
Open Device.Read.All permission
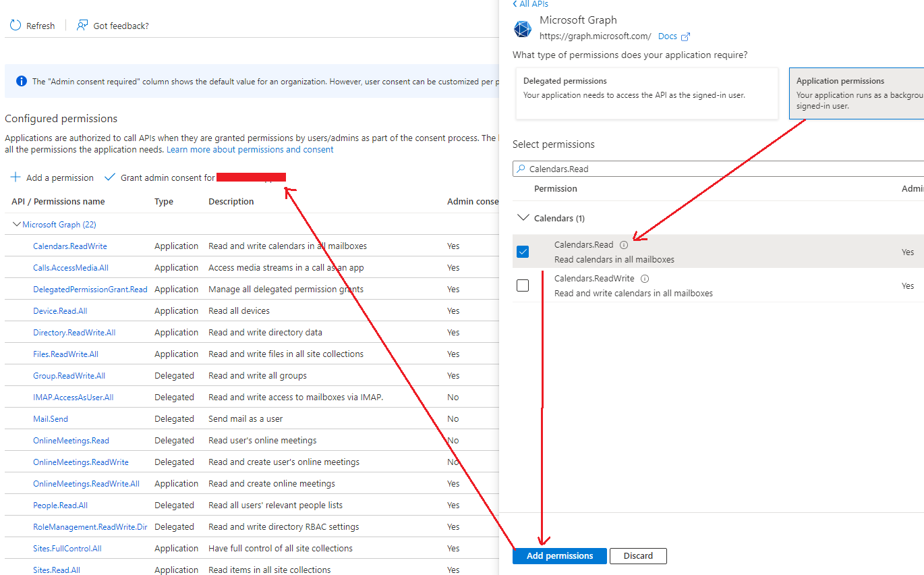pyautogui.click(x=60, y=311)
